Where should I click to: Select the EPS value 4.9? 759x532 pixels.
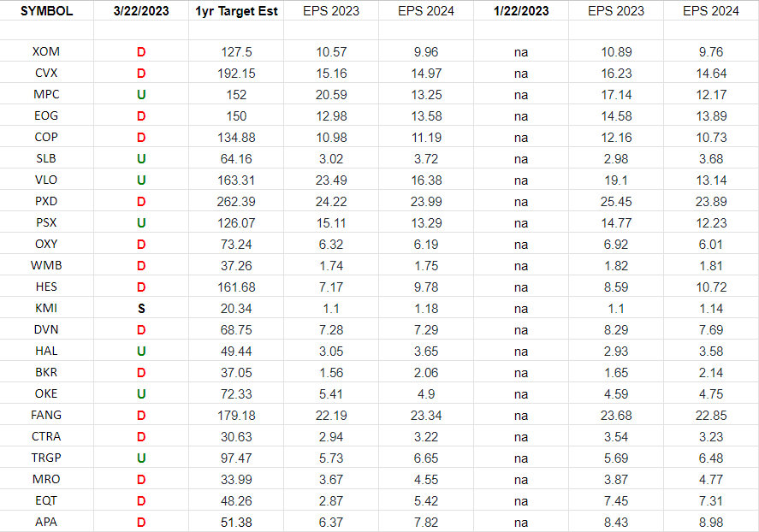pos(426,394)
